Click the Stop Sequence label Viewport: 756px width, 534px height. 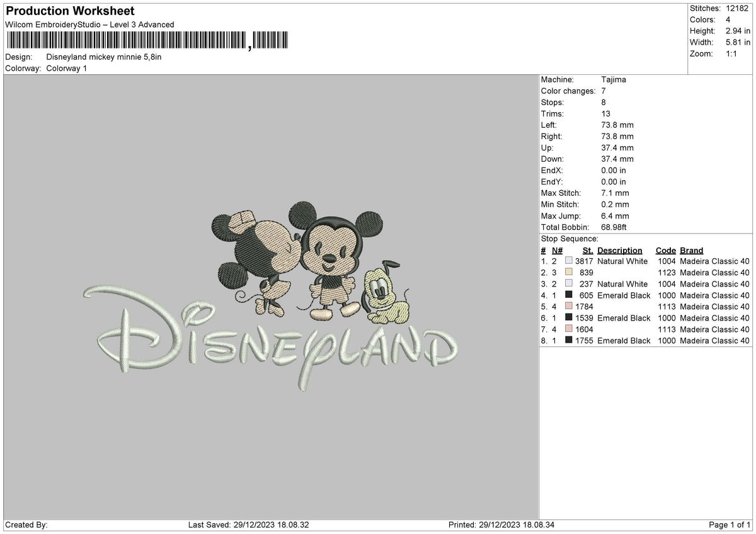(570, 239)
